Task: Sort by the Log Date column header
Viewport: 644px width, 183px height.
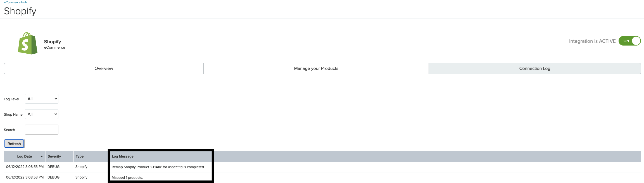Action: click(25, 156)
